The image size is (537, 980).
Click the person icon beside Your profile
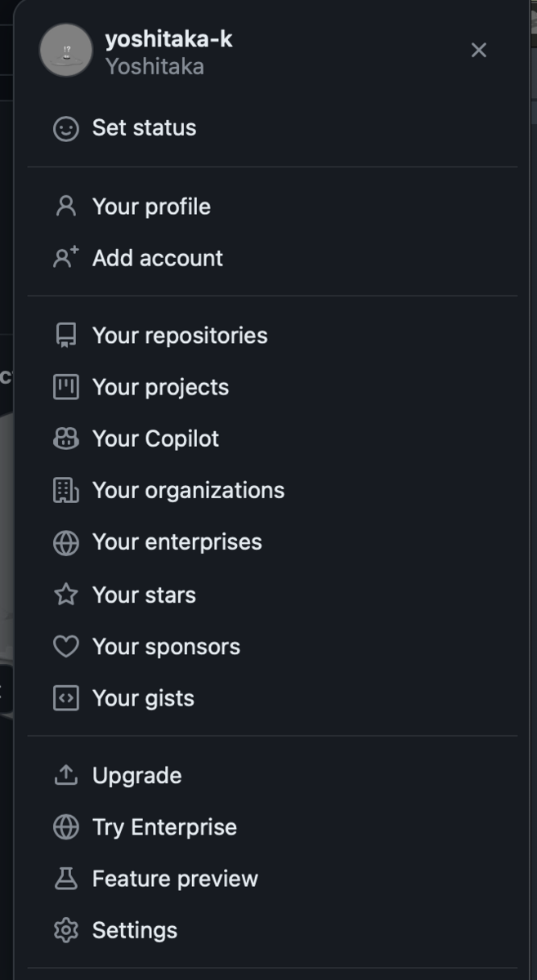(x=65, y=207)
